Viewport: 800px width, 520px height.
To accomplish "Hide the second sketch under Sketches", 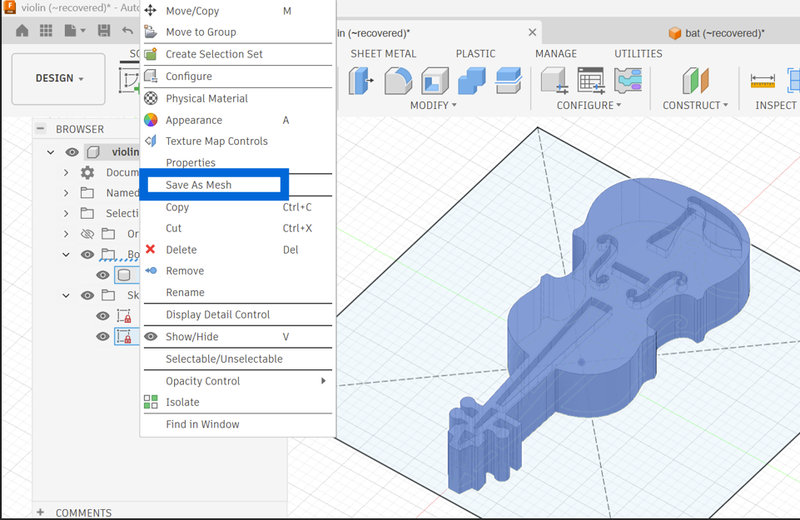I will pos(103,336).
